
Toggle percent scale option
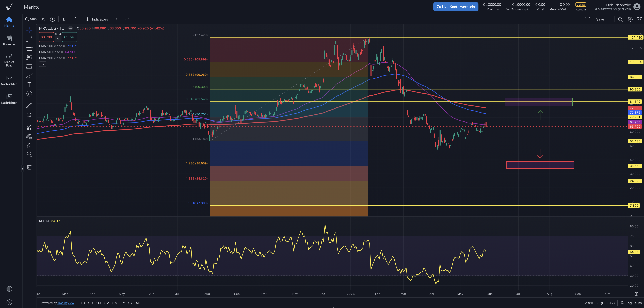pos(622,303)
